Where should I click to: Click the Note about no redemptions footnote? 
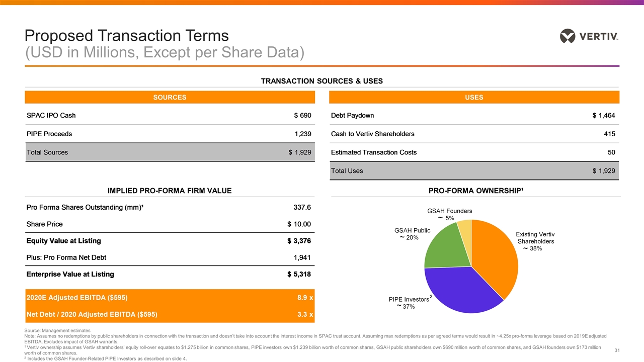(315, 338)
